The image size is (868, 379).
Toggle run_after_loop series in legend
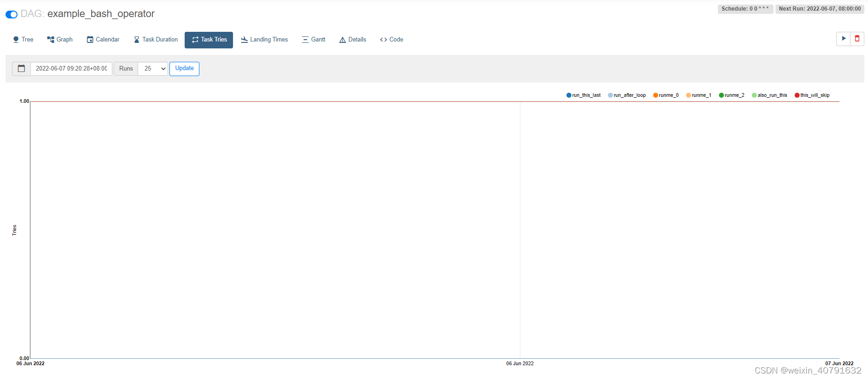tap(627, 95)
